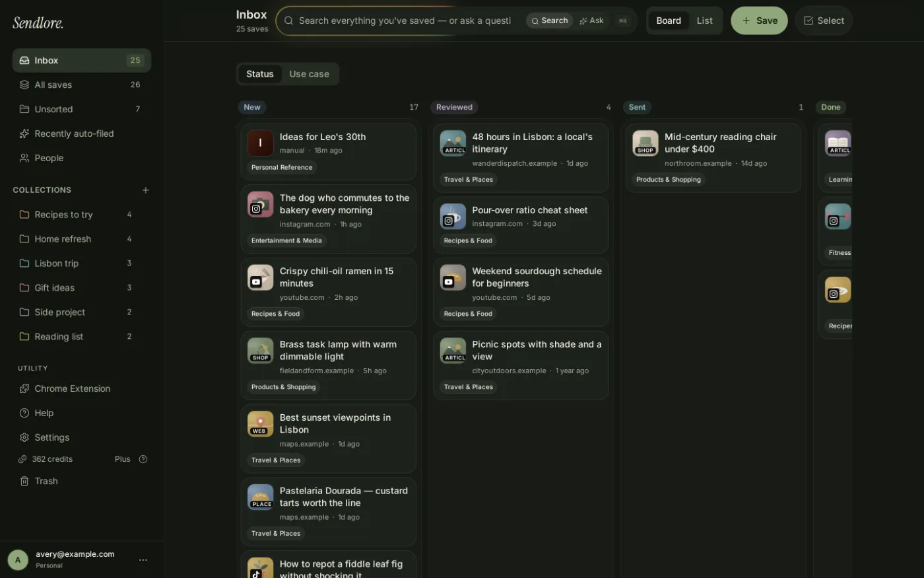Open Weekend sourdough schedule card

tap(521, 292)
